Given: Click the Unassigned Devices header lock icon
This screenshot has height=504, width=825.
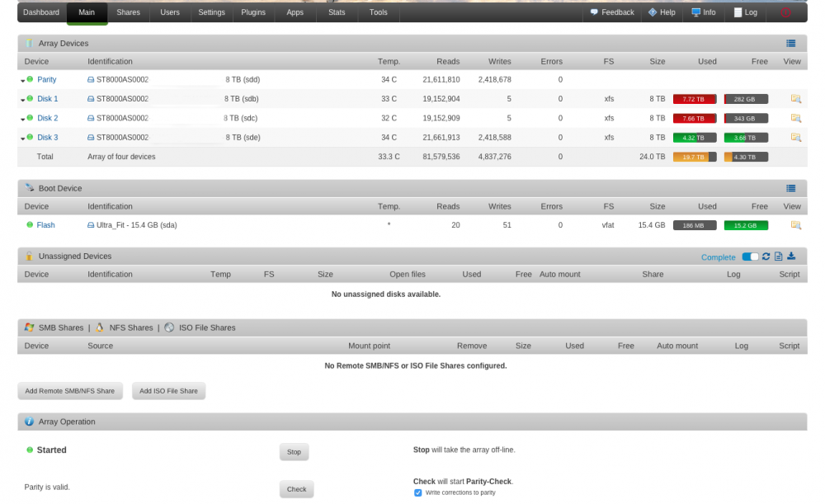Looking at the screenshot, I should (x=29, y=257).
